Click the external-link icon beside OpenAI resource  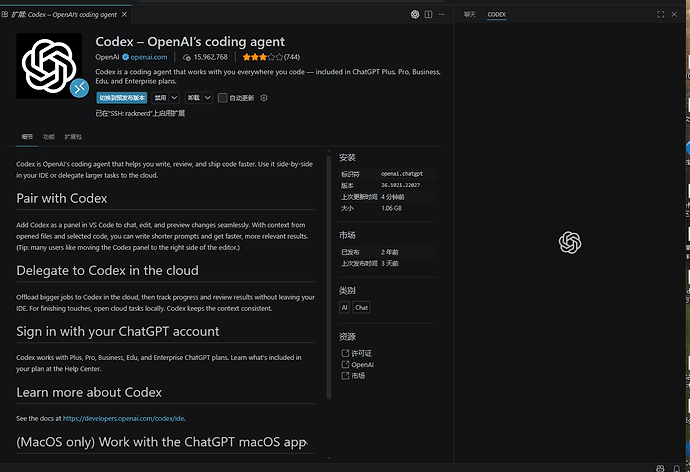[x=345, y=364]
